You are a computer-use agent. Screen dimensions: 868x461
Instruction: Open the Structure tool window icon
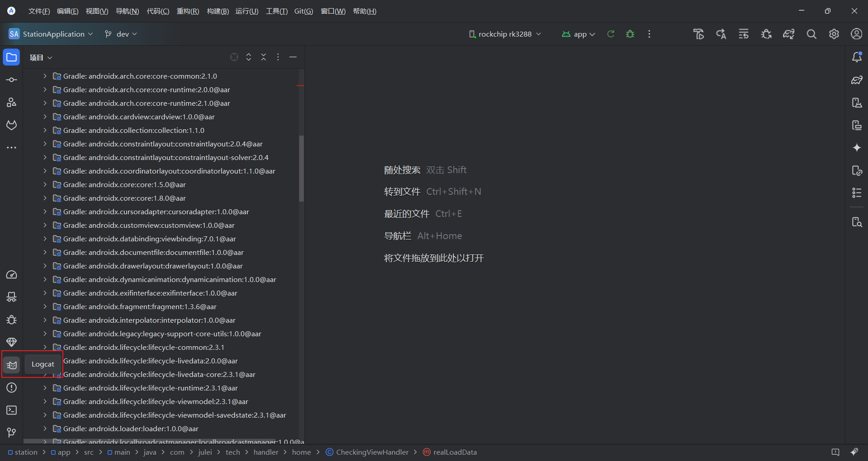click(12, 103)
